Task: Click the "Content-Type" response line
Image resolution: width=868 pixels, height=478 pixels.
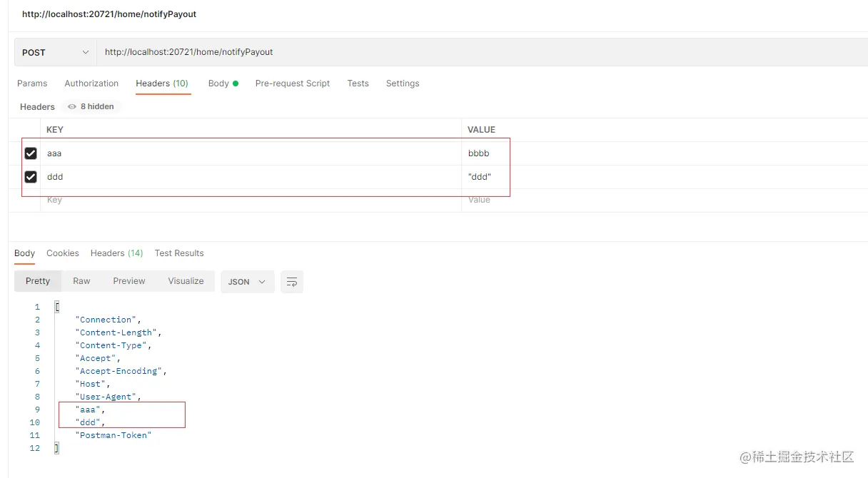Action: [114, 345]
